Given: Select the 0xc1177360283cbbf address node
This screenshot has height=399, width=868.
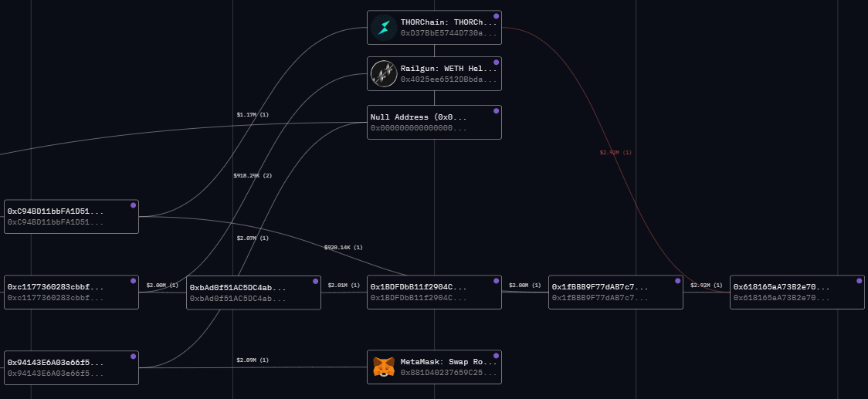Looking at the screenshot, I should point(71,292).
